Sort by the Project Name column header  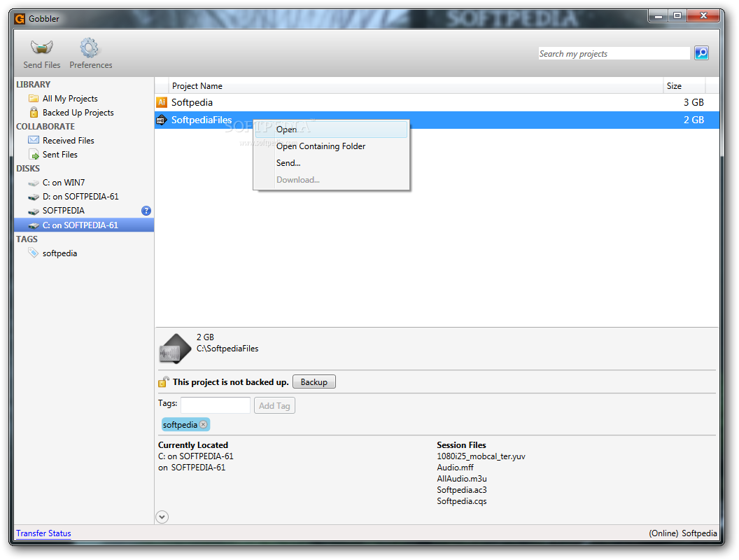(416, 86)
